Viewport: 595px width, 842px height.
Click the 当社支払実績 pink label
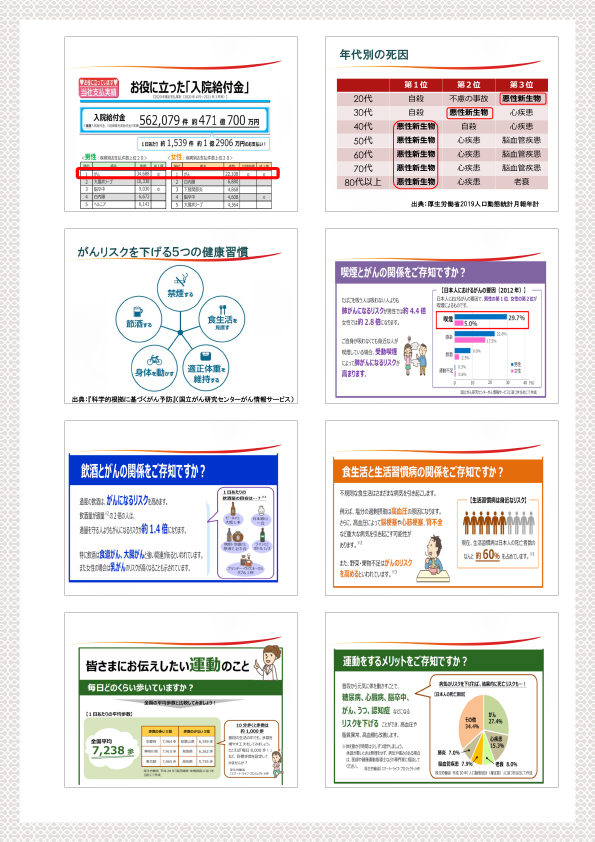coord(98,92)
